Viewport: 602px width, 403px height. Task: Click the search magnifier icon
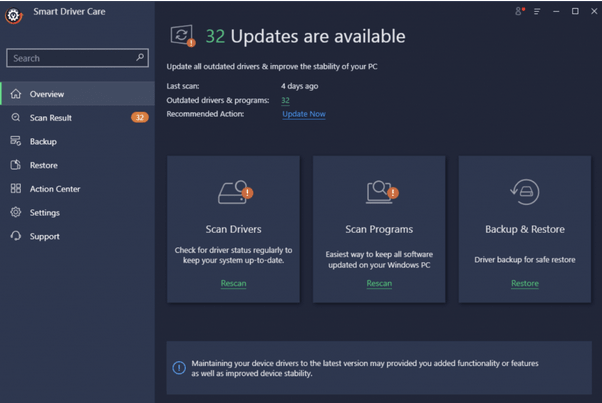(140, 58)
